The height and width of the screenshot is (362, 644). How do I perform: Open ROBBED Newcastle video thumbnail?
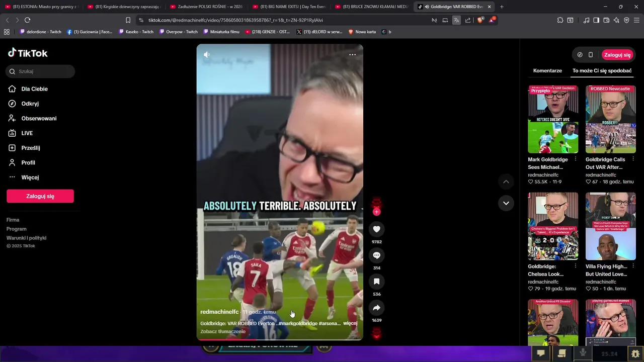[x=610, y=119]
